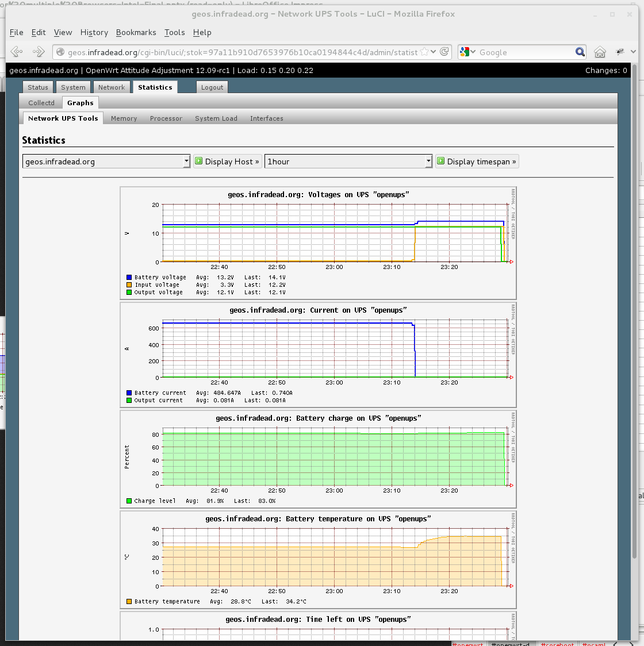
Task: Click the browser Back arrow button
Action: pos(17,52)
